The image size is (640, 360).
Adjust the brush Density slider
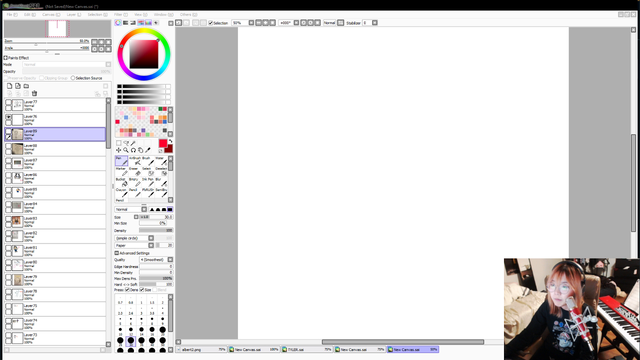coord(156,231)
